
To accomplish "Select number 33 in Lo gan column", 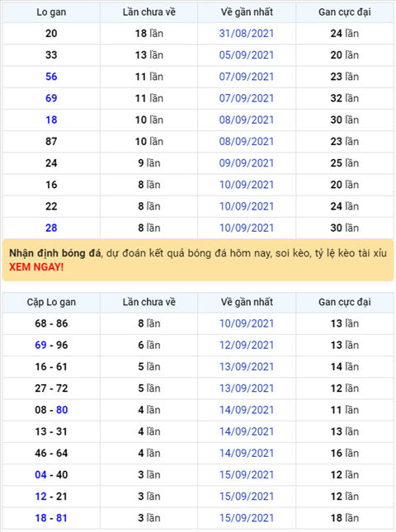I will tap(51, 55).
